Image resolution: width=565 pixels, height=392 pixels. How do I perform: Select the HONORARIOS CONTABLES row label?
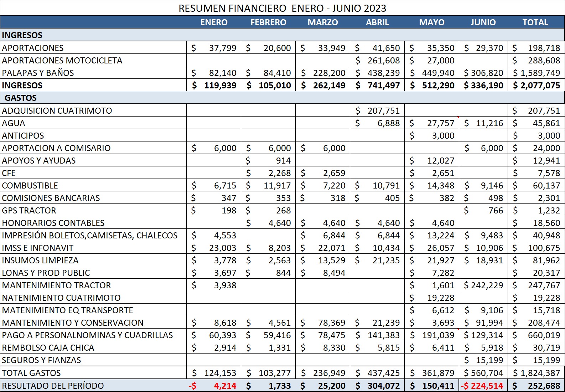pyautogui.click(x=53, y=223)
